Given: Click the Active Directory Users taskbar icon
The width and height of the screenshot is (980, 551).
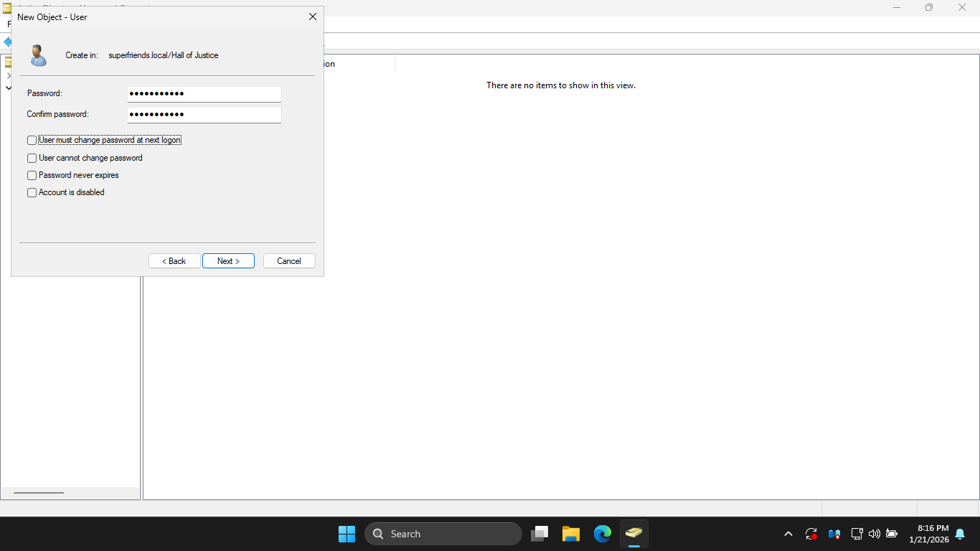Looking at the screenshot, I should [633, 534].
